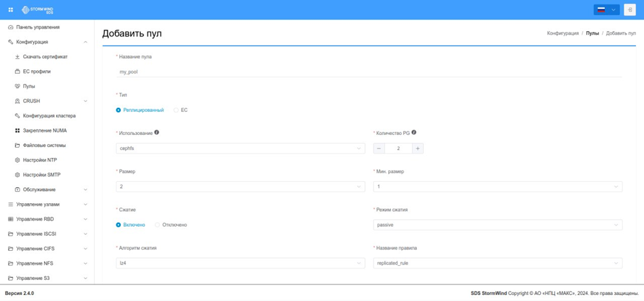Viewport: 644px width, 301px height.
Task: Click the Пулы sidebar icon
Action: click(17, 87)
